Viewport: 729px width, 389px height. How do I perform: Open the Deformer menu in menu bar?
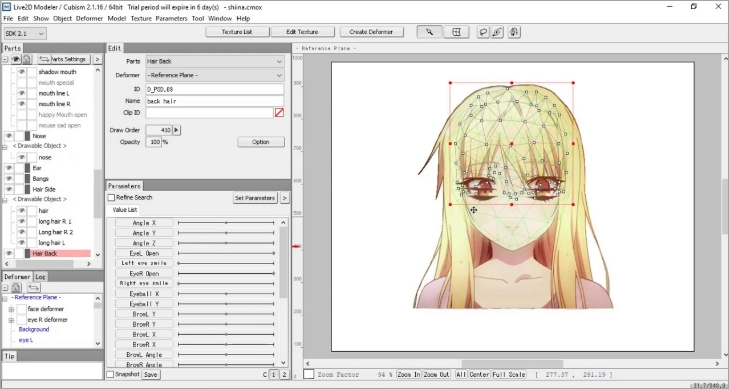[x=89, y=19]
